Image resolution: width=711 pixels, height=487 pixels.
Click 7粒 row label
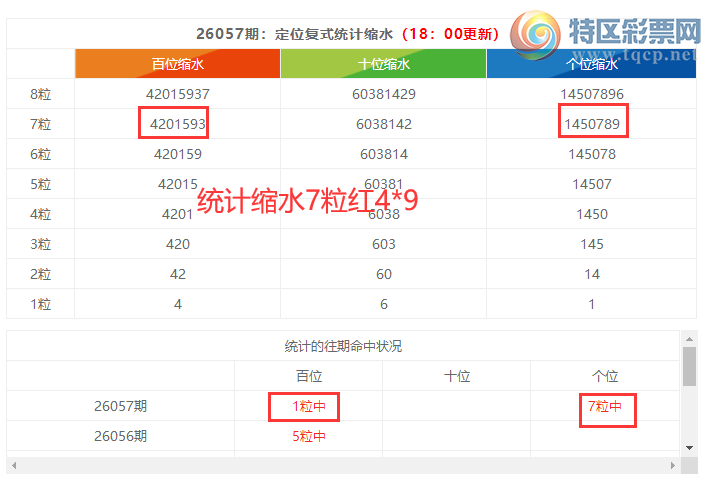click(40, 124)
